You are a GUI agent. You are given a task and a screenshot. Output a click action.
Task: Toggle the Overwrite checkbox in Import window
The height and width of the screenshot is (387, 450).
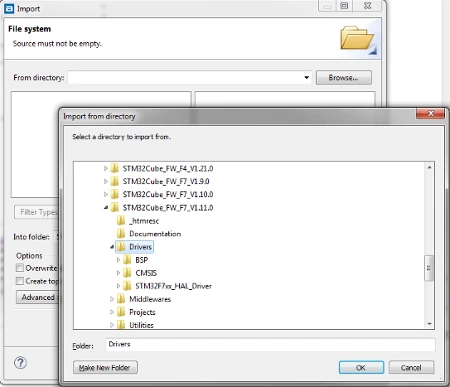click(x=20, y=268)
